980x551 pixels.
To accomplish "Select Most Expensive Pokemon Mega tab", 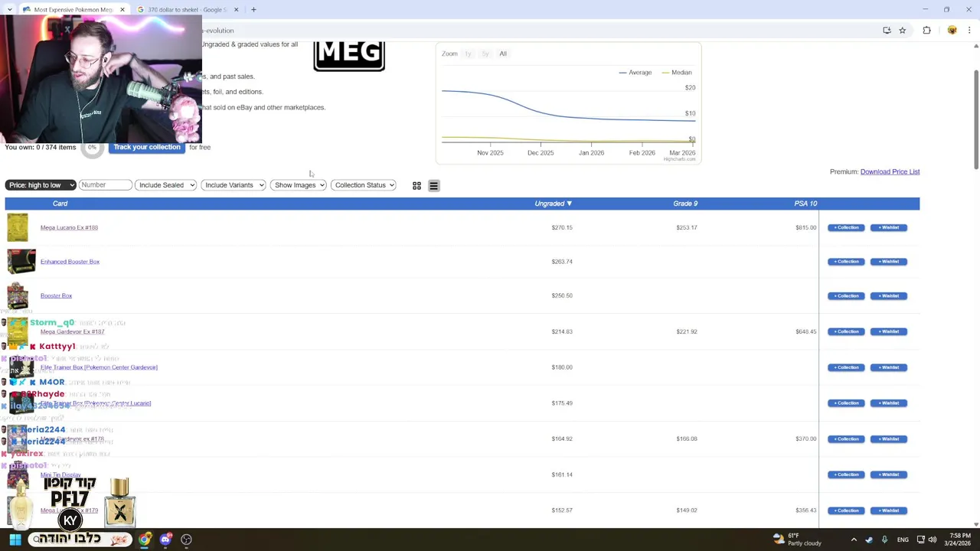I will 73,10.
